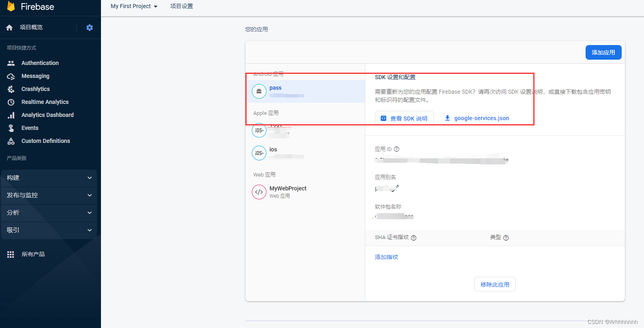Click the 项目设置 header text

coord(182,6)
